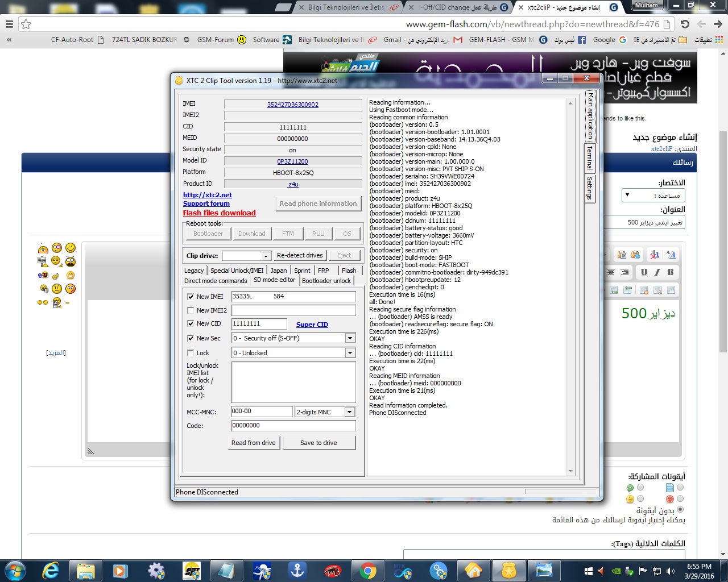Switch to the Legacy tab
The image size is (728, 582).
point(194,271)
